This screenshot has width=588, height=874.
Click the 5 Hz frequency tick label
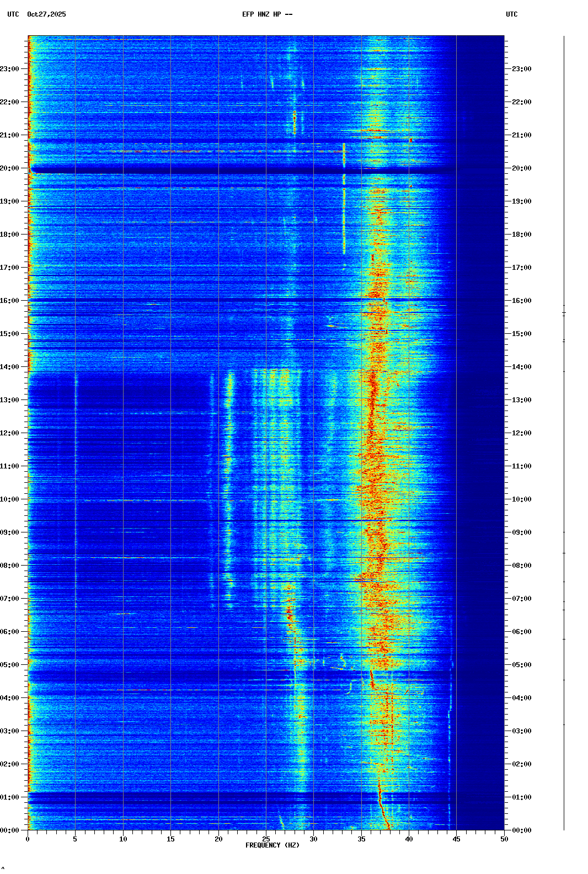click(76, 839)
